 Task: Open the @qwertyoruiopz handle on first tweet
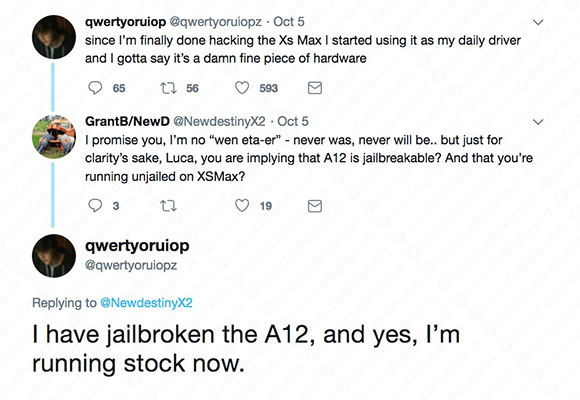(216, 22)
